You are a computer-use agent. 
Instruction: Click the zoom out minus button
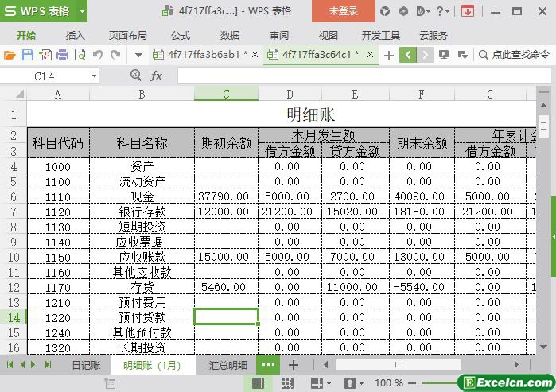(x=412, y=383)
